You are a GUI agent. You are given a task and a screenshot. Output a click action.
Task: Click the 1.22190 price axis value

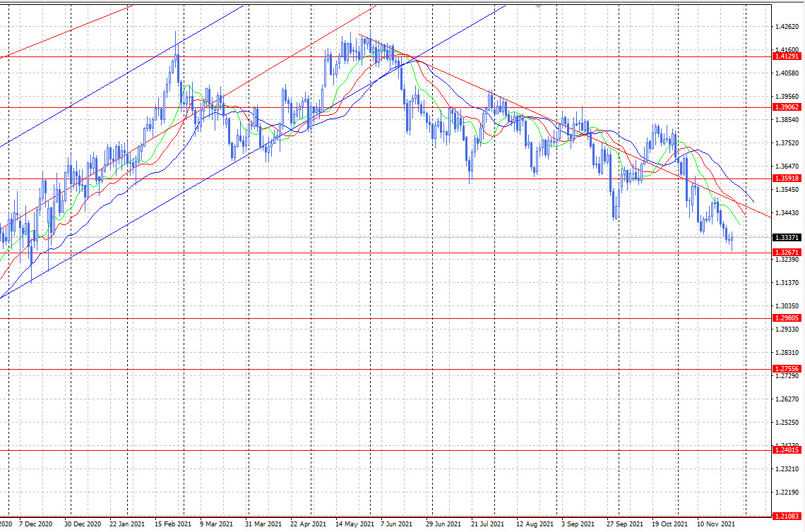coord(787,492)
